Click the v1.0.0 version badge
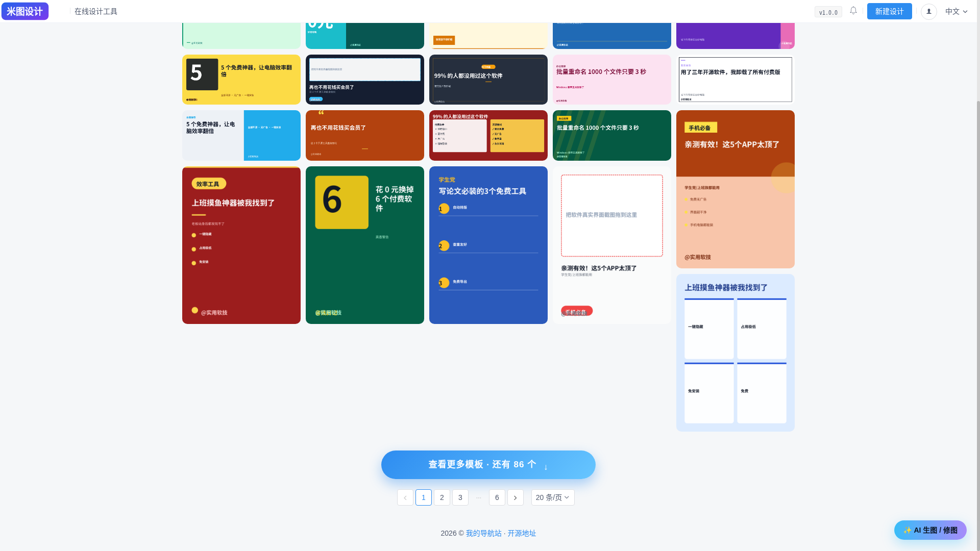 point(828,12)
